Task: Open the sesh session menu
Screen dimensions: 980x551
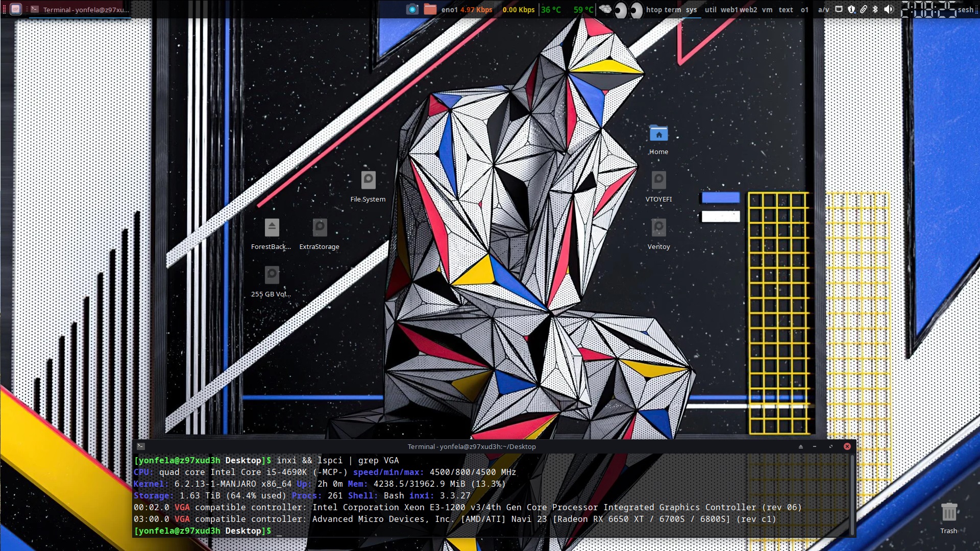Action: click(966, 10)
